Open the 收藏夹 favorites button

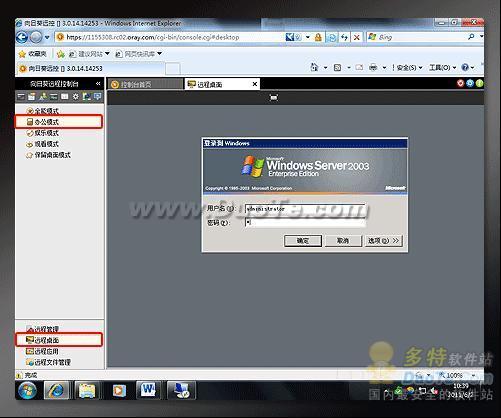click(32, 54)
